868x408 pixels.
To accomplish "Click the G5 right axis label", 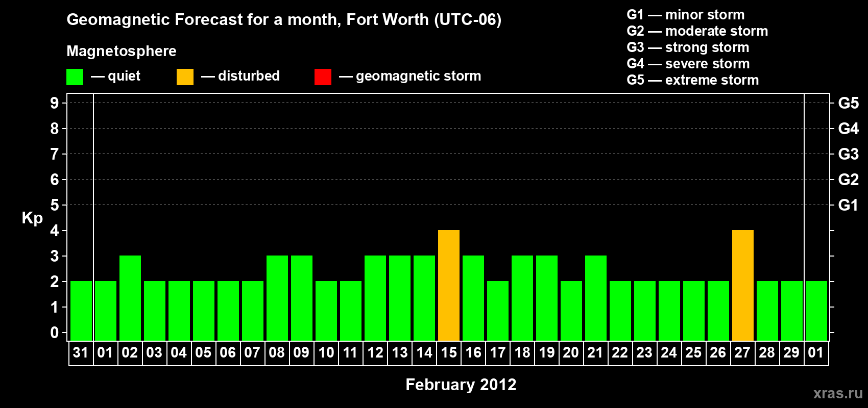I will point(849,103).
